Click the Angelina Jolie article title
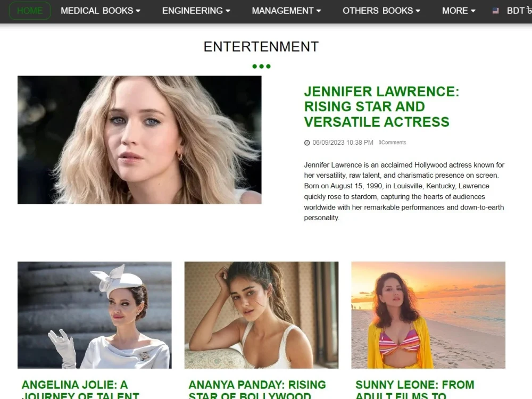 click(80, 389)
